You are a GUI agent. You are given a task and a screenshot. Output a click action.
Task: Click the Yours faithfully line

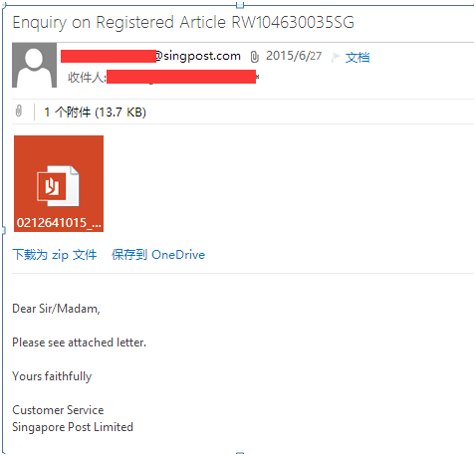(52, 376)
